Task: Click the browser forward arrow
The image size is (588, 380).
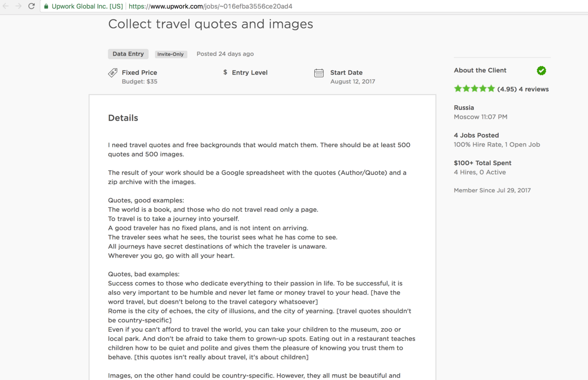Action: [18, 6]
